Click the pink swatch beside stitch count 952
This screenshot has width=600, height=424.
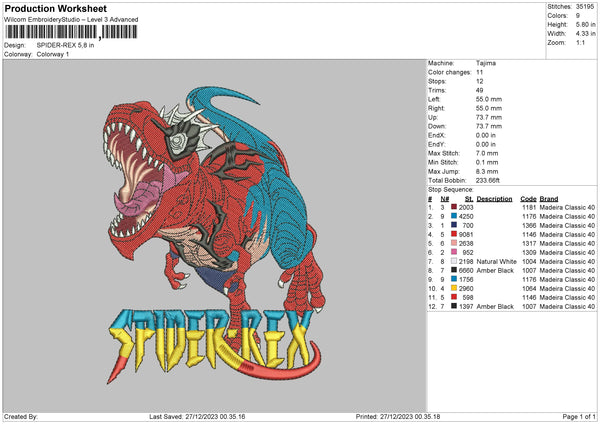(454, 252)
